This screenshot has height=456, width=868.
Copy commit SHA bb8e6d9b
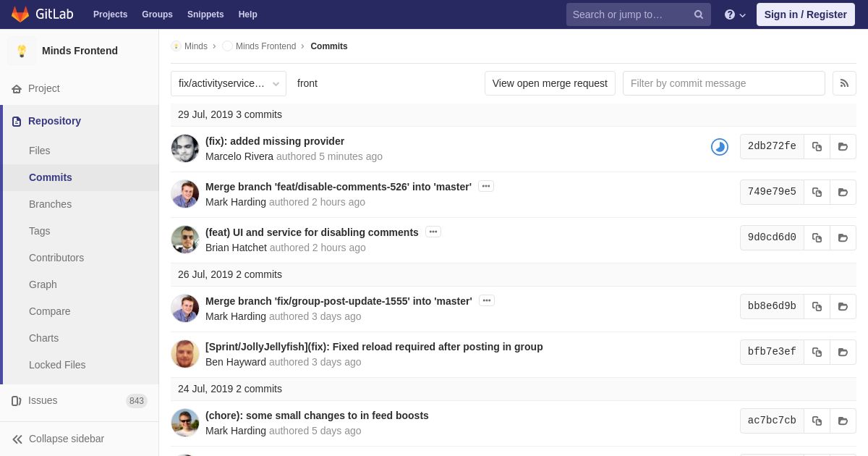817,306
